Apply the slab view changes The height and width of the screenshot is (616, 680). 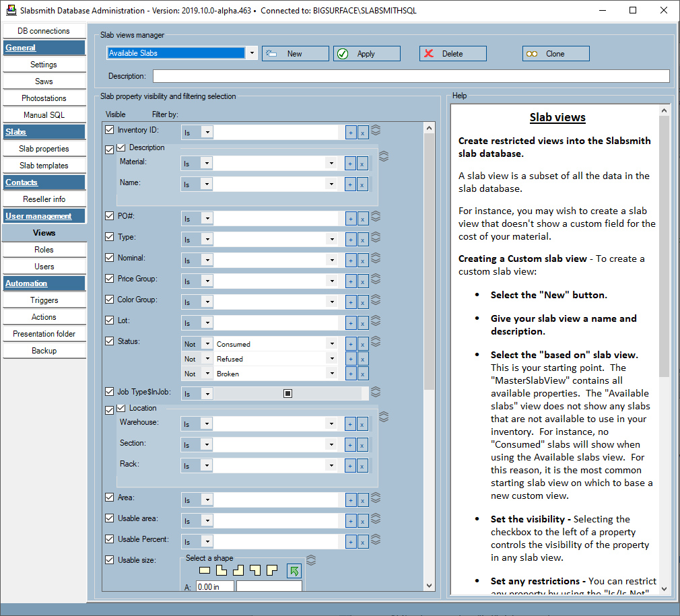[367, 53]
